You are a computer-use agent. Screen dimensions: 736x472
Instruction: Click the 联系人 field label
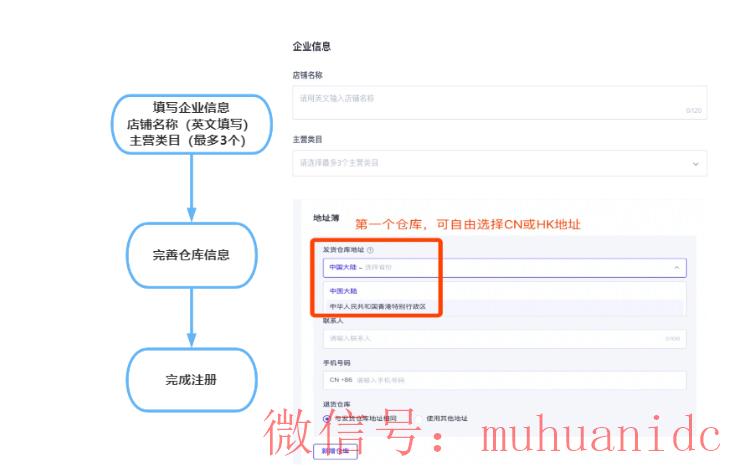pos(333,321)
